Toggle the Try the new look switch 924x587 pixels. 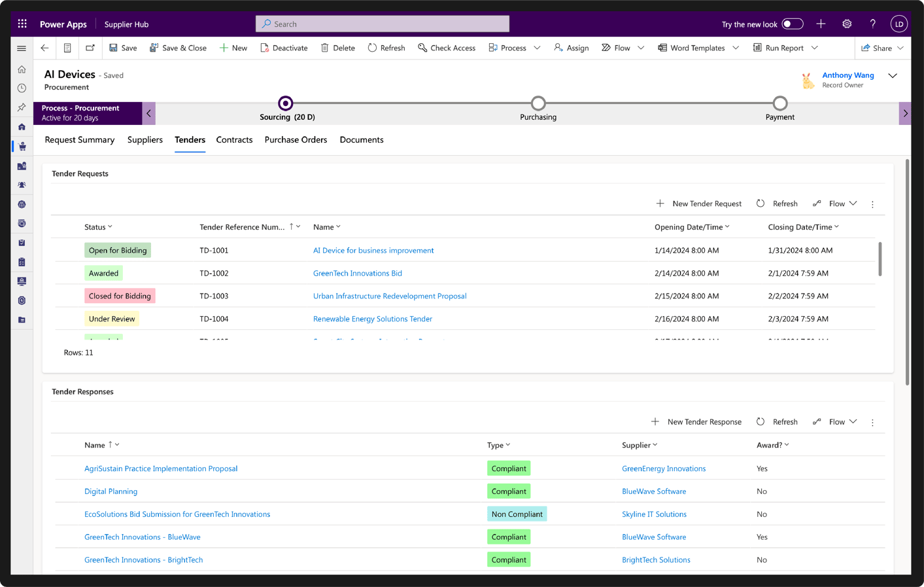click(x=792, y=24)
